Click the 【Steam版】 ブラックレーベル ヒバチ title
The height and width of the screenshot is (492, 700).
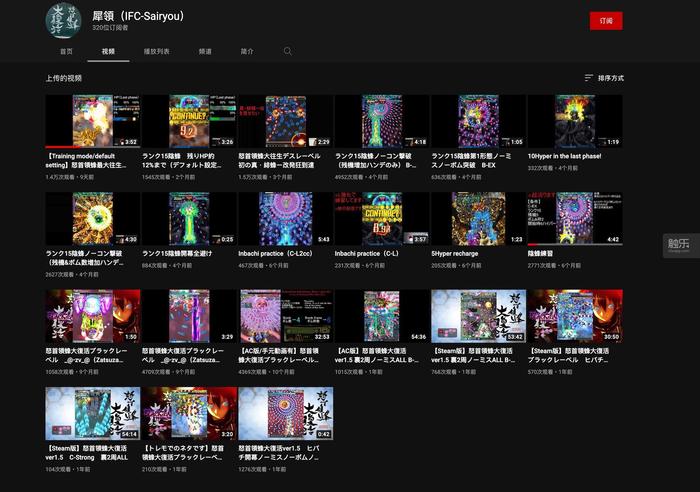pyautogui.click(x=568, y=355)
